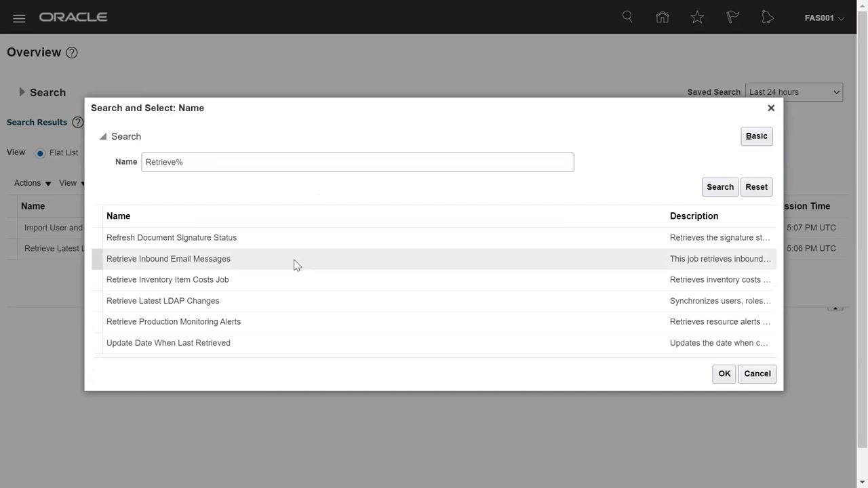868x488 pixels.
Task: Open the Saved Search dropdown
Action: [x=794, y=92]
